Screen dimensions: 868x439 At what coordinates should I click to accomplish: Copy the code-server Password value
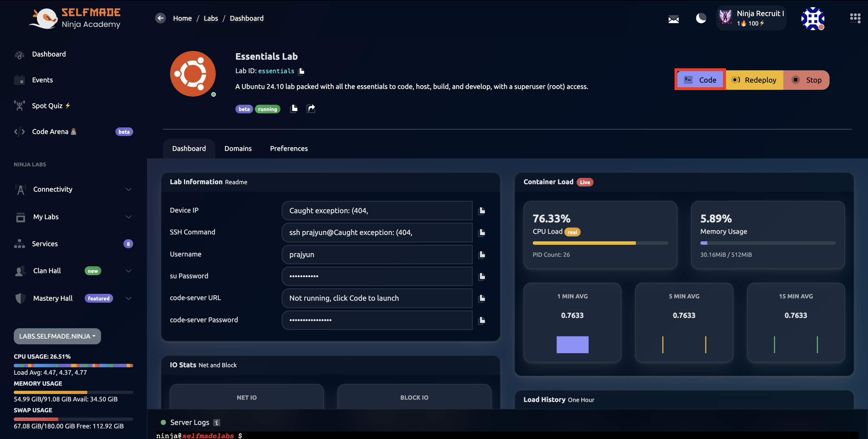point(482,320)
